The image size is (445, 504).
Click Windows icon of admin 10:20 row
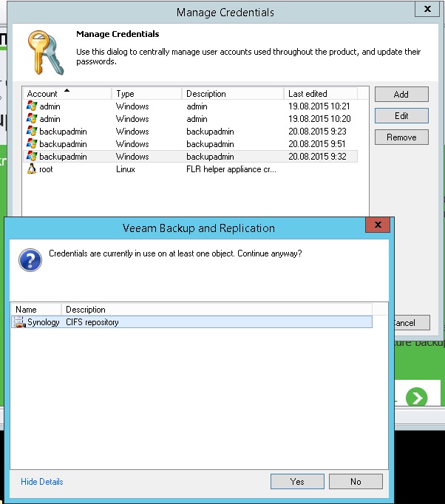click(32, 118)
